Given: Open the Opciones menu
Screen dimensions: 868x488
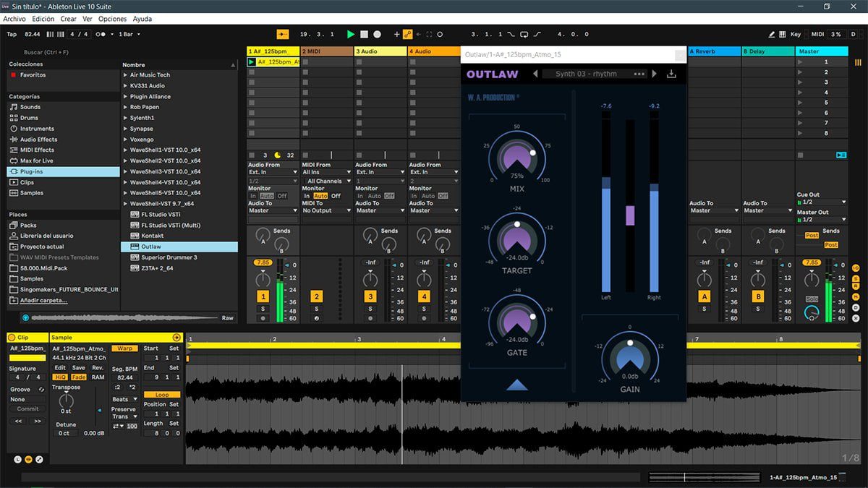Looking at the screenshot, I should 112,19.
